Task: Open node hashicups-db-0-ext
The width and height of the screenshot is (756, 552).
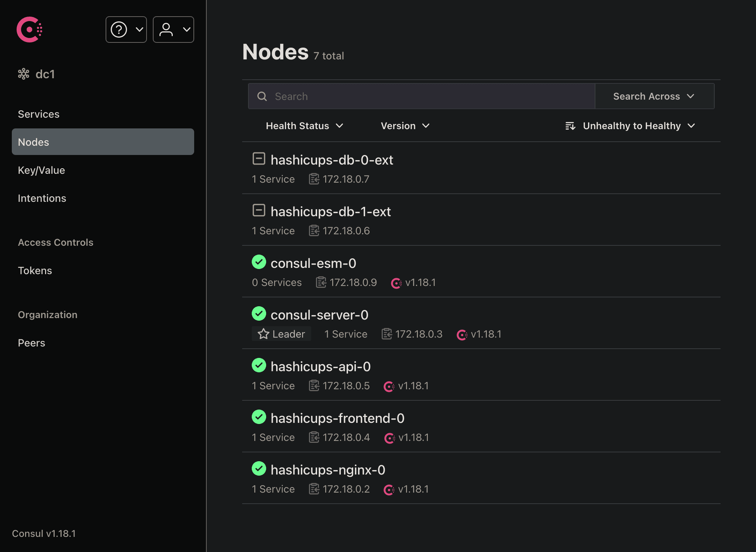Action: (332, 160)
